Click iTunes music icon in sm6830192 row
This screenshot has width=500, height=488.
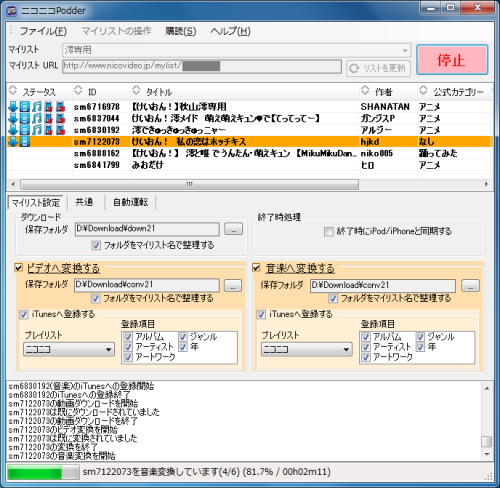tap(60, 130)
